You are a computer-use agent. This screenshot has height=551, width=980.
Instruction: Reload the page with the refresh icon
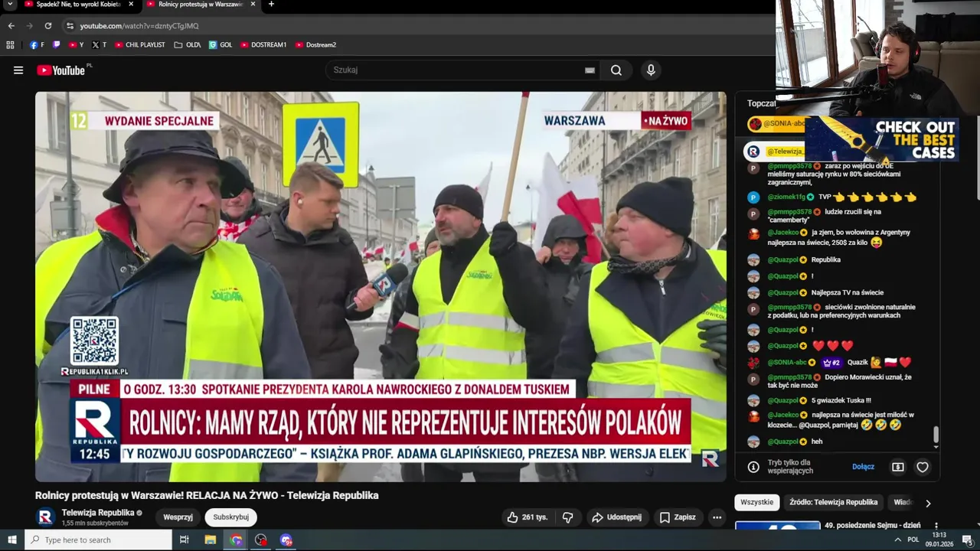[47, 25]
